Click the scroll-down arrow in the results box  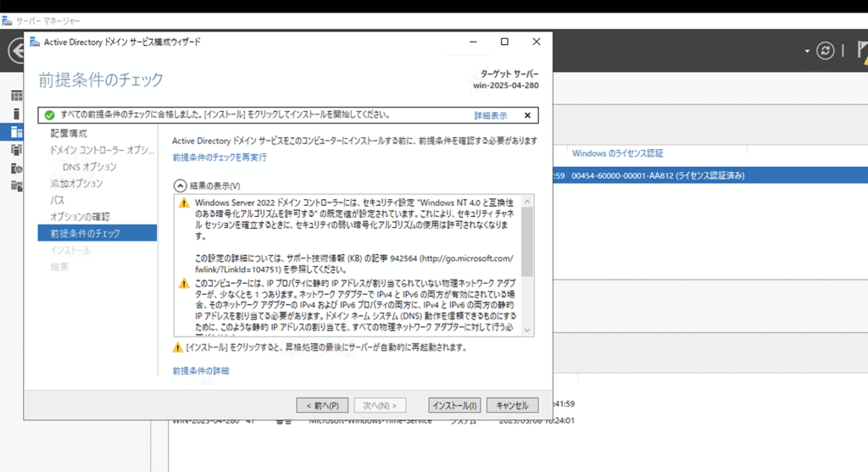(527, 330)
